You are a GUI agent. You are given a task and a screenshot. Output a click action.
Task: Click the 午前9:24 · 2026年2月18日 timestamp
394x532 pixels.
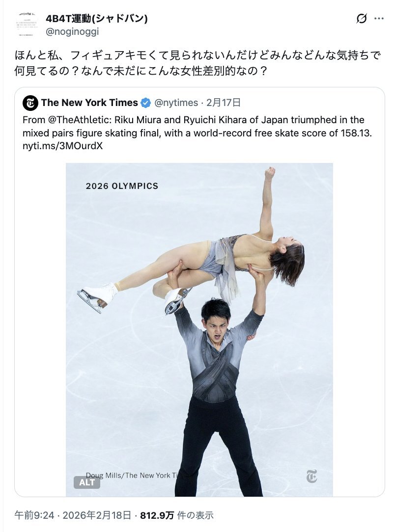pyautogui.click(x=73, y=515)
